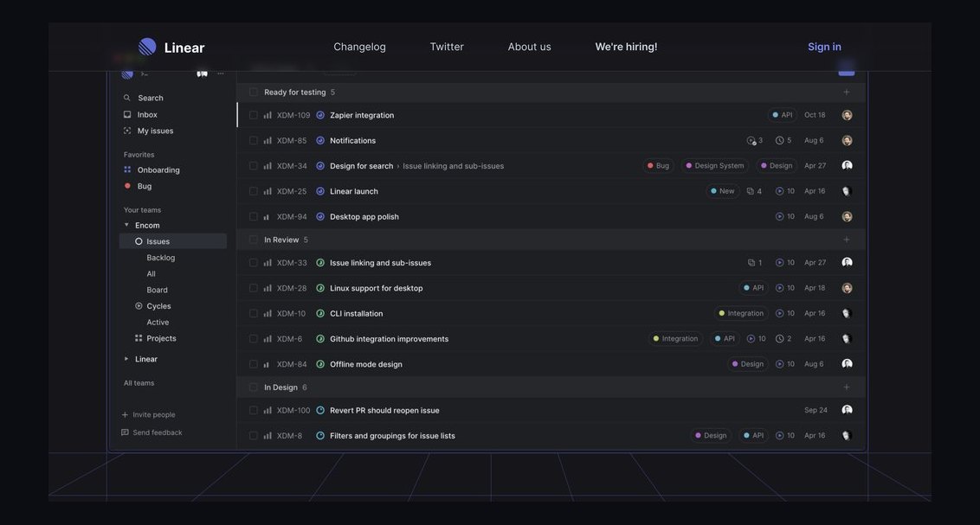This screenshot has width=980, height=525.
Task: Click the New label on Linear launch
Action: (723, 191)
